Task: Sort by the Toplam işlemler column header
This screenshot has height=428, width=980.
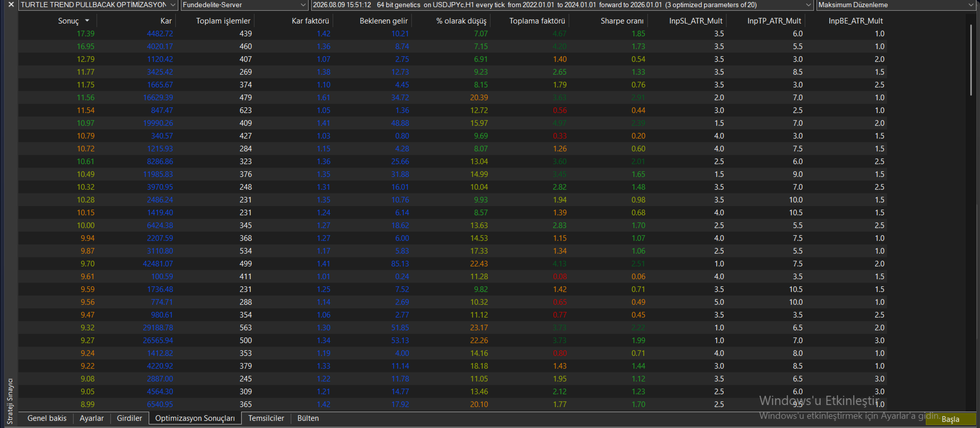Action: click(x=223, y=21)
